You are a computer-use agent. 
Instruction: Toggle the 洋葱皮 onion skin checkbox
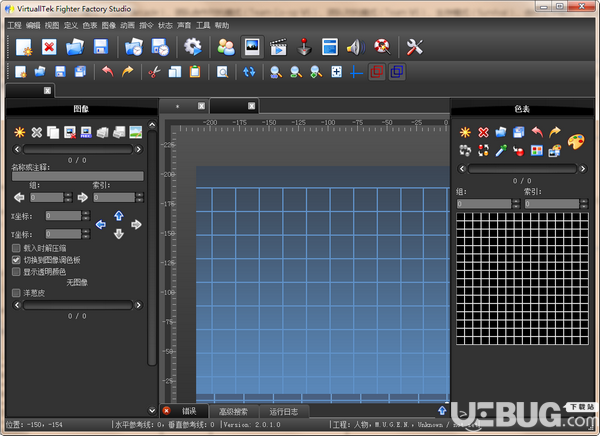(16, 293)
